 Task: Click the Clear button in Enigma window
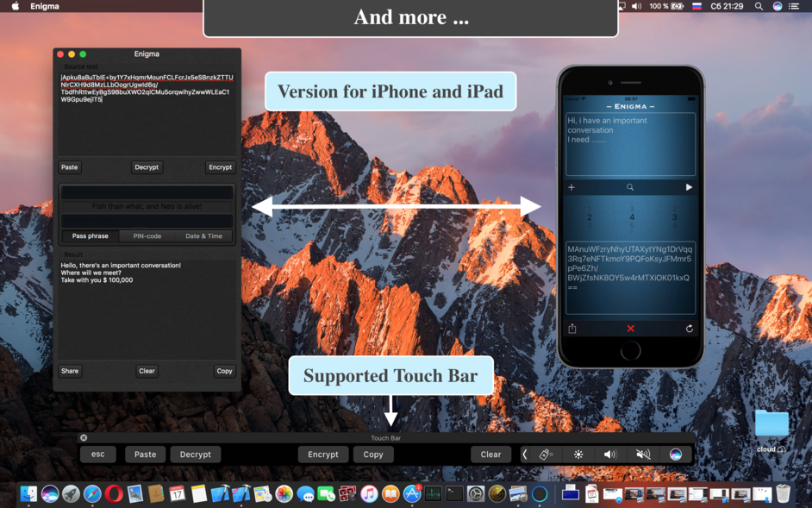pyautogui.click(x=147, y=371)
